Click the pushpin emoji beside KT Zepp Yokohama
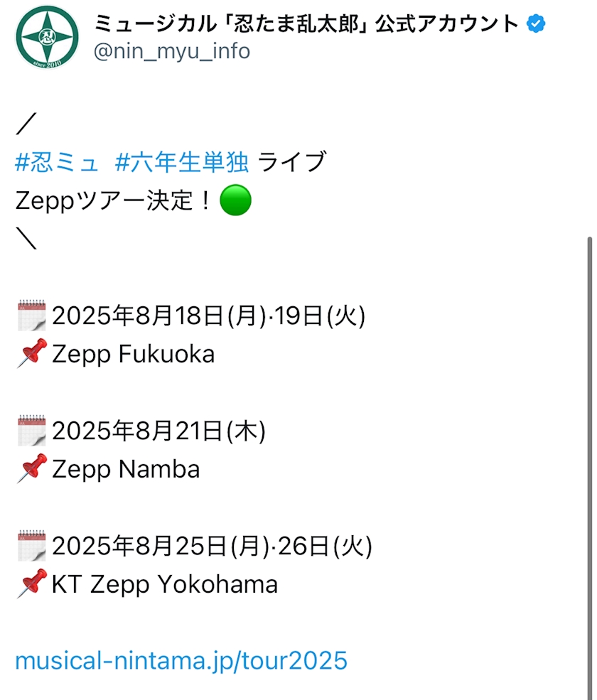This screenshot has width=597, height=700. [x=31, y=584]
